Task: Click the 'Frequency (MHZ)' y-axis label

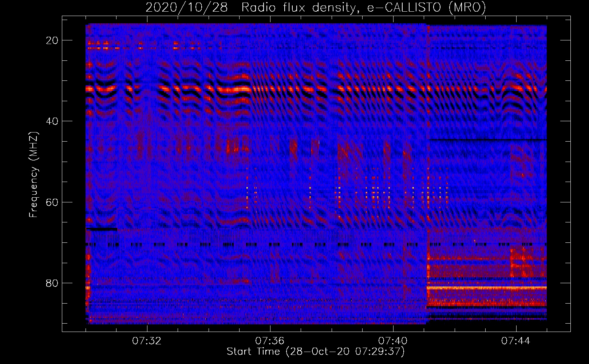Action: pyautogui.click(x=33, y=175)
